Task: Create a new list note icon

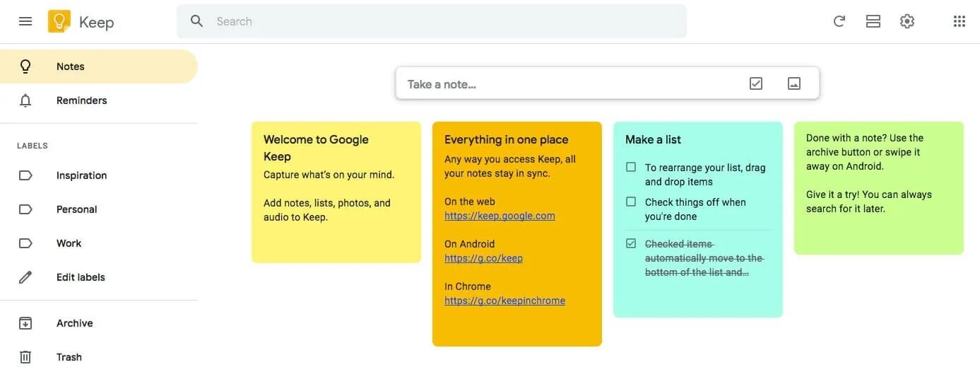Action: click(756, 83)
